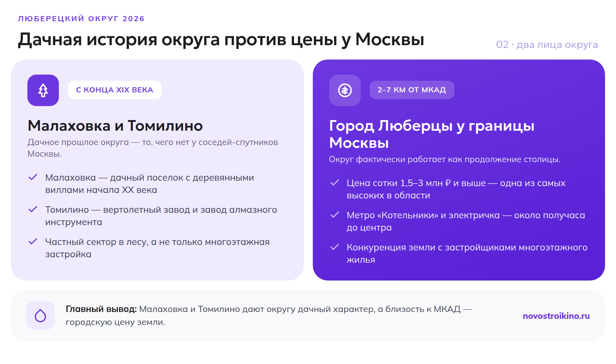Click the label ЛЮБЕРЕЦКИЙ ОКРУГ 2026
This screenshot has height=364, width=616.
pos(81,19)
